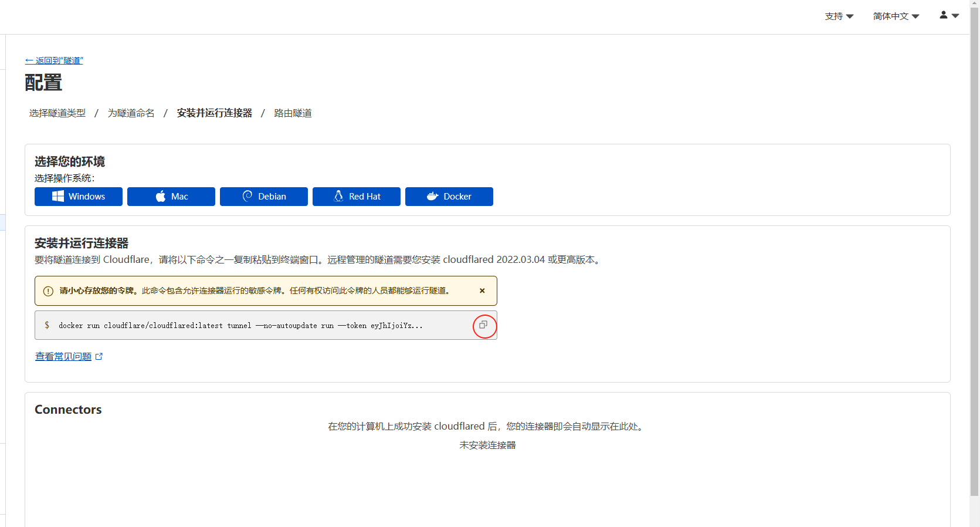Open the 简体中文 language dropdown
The height and width of the screenshot is (527, 980).
(x=896, y=16)
